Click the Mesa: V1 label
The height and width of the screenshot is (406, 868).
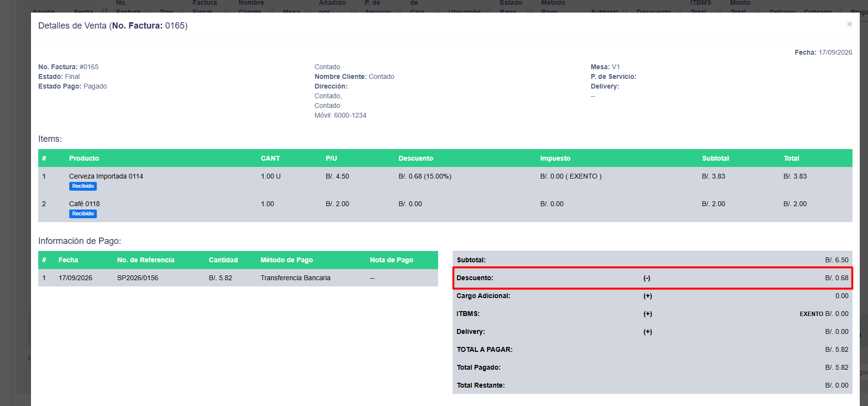pyautogui.click(x=605, y=67)
